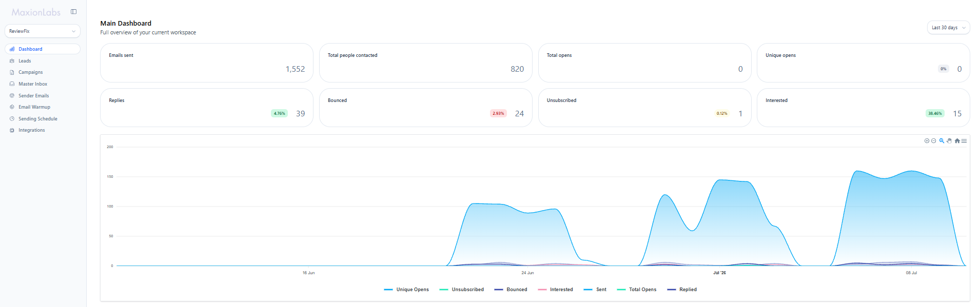Toggle Unsubscribed series in legend
This screenshot has height=307, width=980.
click(461, 290)
